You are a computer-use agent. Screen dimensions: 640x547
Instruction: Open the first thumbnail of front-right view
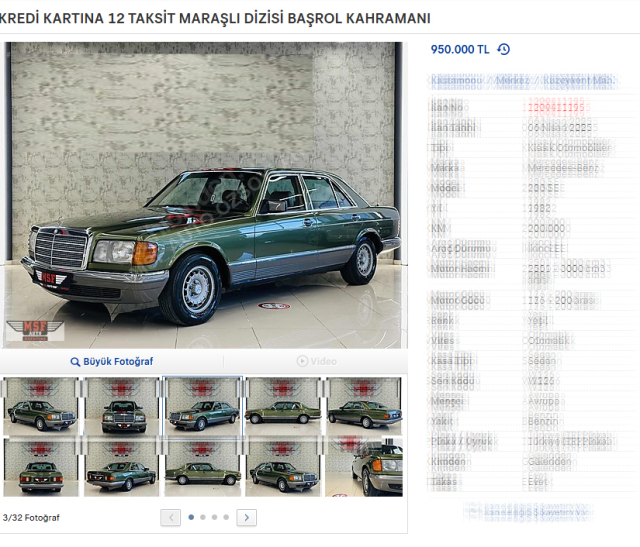point(40,406)
